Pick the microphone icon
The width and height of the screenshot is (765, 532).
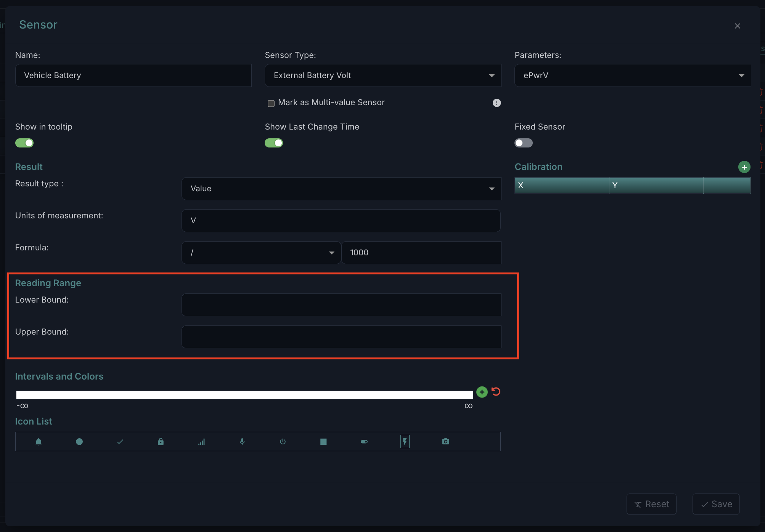click(242, 442)
